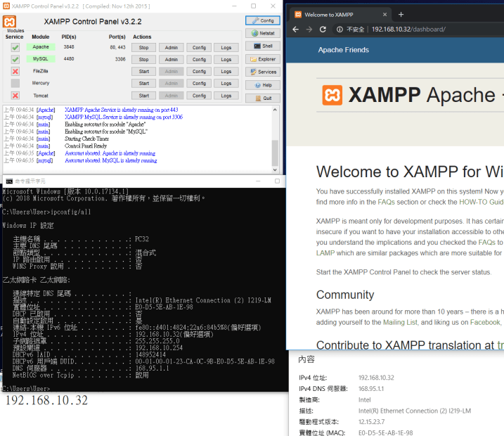Open the Shell from XAMPP sidebar
The image size is (504, 436).
262,46
